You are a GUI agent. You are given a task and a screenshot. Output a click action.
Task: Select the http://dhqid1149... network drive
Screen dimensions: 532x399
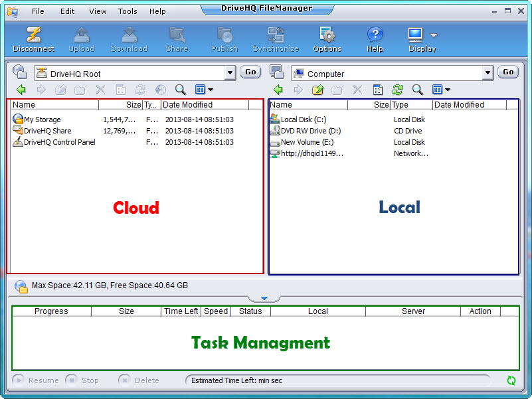tap(307, 153)
